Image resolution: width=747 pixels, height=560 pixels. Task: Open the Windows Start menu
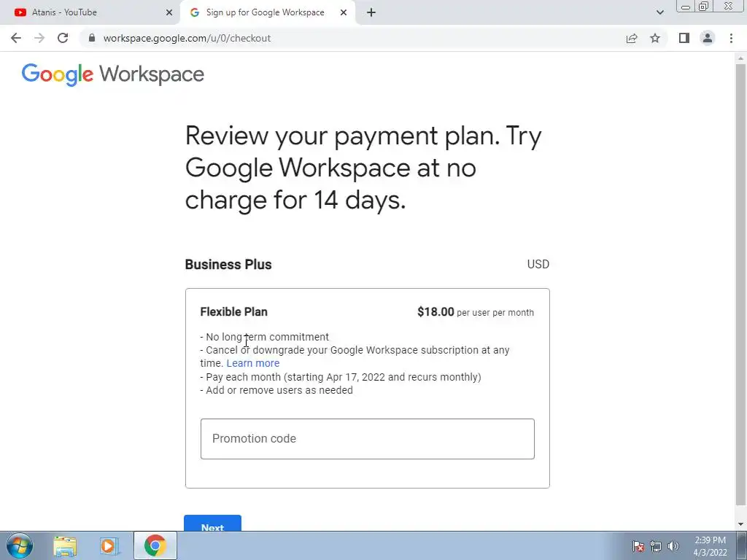20,545
